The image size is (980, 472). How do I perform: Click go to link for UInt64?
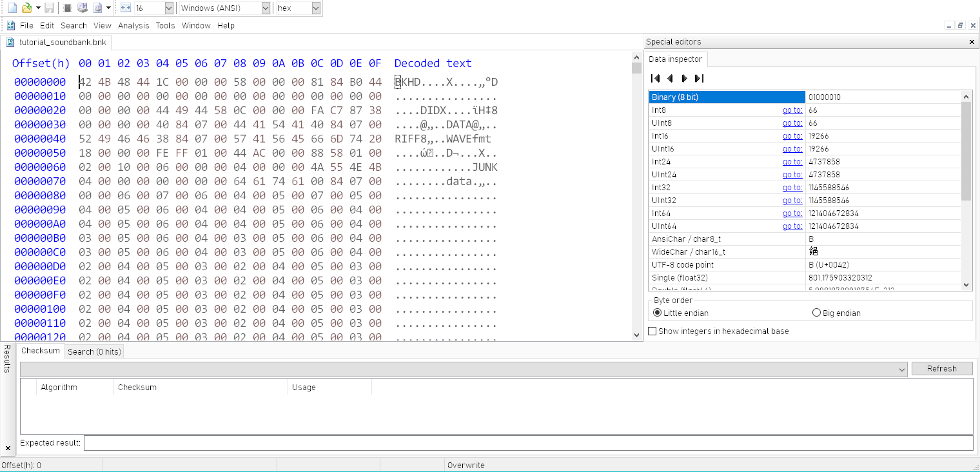(792, 226)
